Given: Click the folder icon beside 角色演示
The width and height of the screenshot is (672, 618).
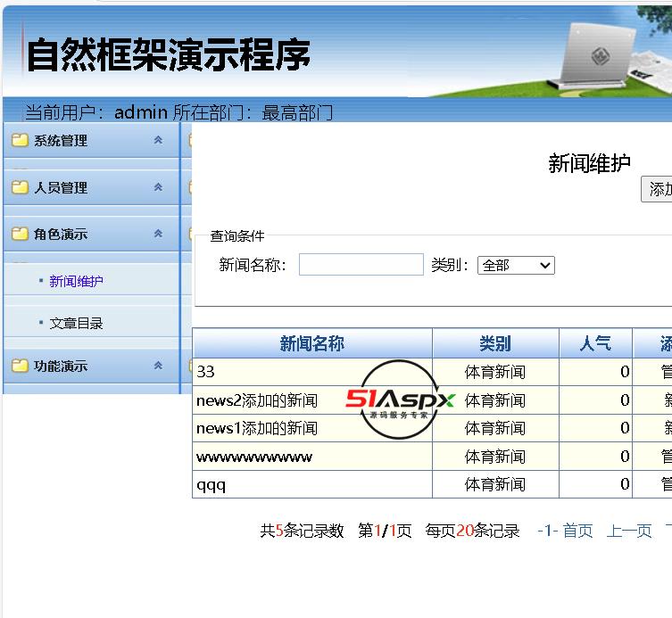Looking at the screenshot, I should pos(20,234).
